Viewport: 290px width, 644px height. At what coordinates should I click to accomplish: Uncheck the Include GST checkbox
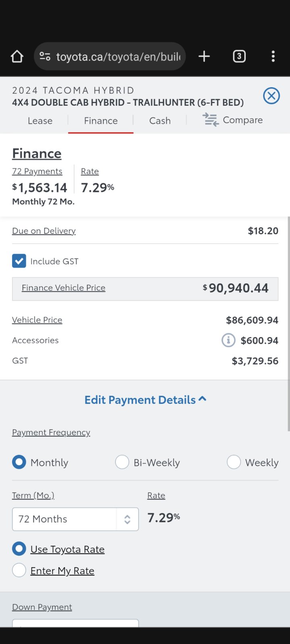[x=19, y=261]
